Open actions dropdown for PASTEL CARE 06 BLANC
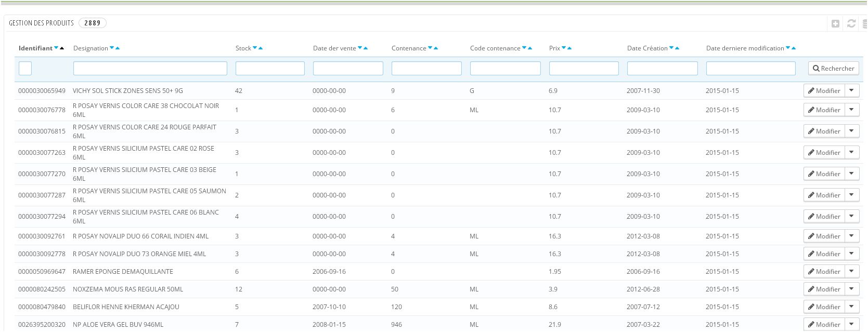868x332 pixels. pyautogui.click(x=852, y=216)
